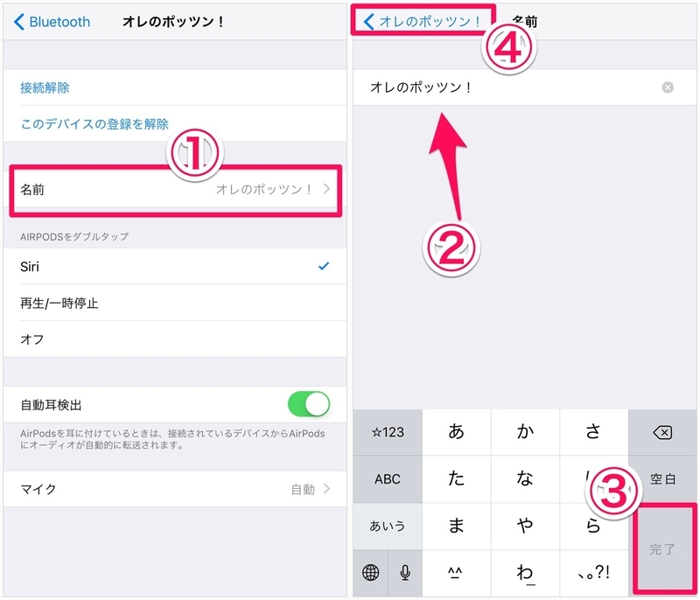Screen dimensions: 700x600
Task: Tap 接続解除 to disconnect
Action: [45, 87]
